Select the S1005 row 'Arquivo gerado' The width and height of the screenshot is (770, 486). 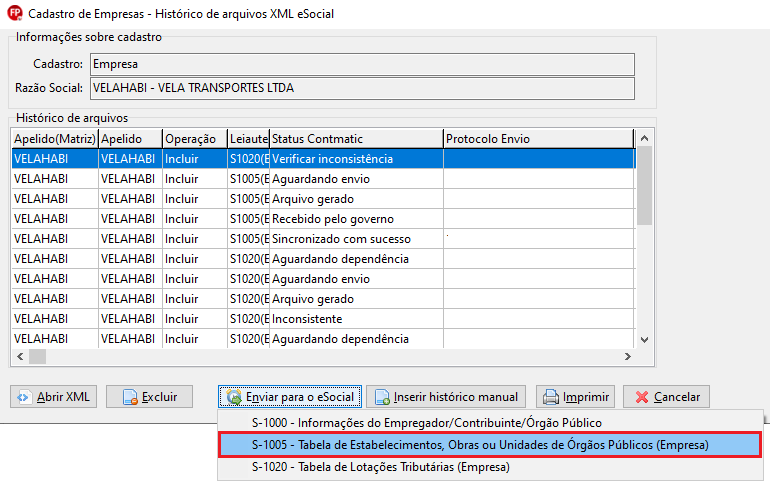click(324, 199)
